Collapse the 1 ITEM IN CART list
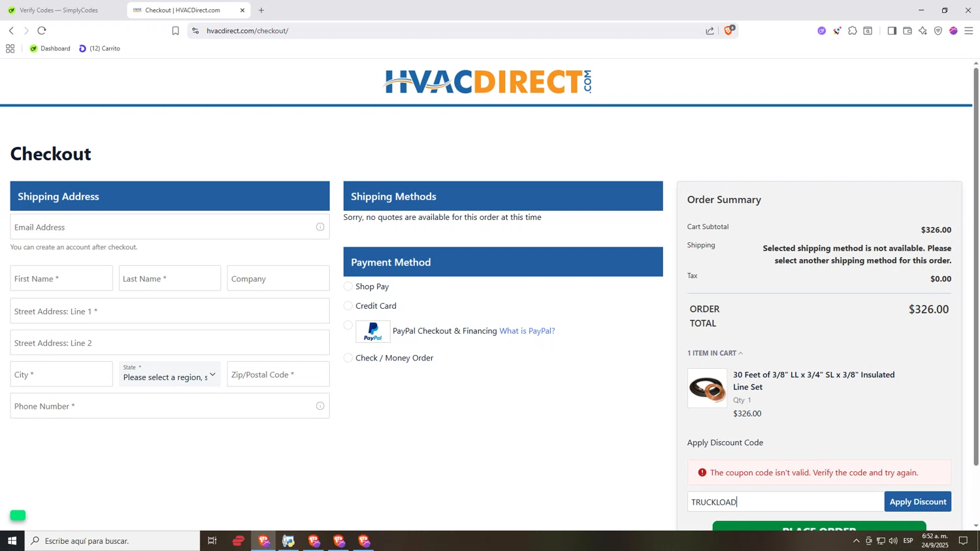The image size is (980, 551). tap(715, 353)
